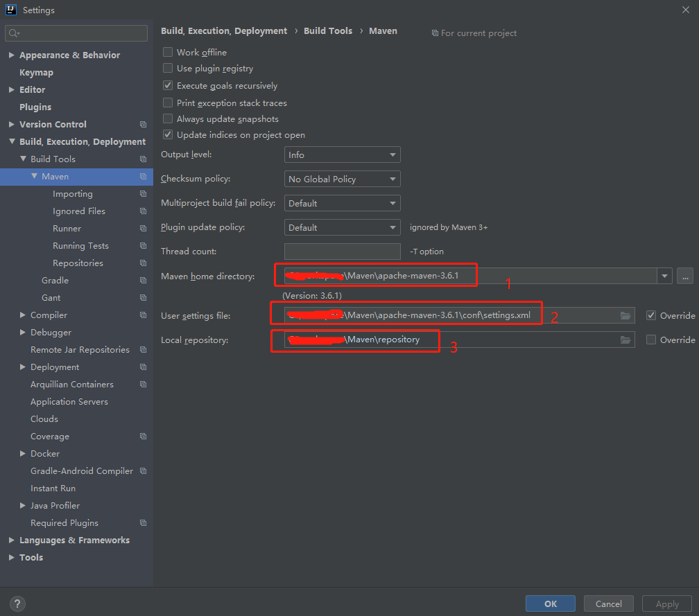
Task: Click the IntelliJ IDEA logo in title bar
Action: click(10, 9)
